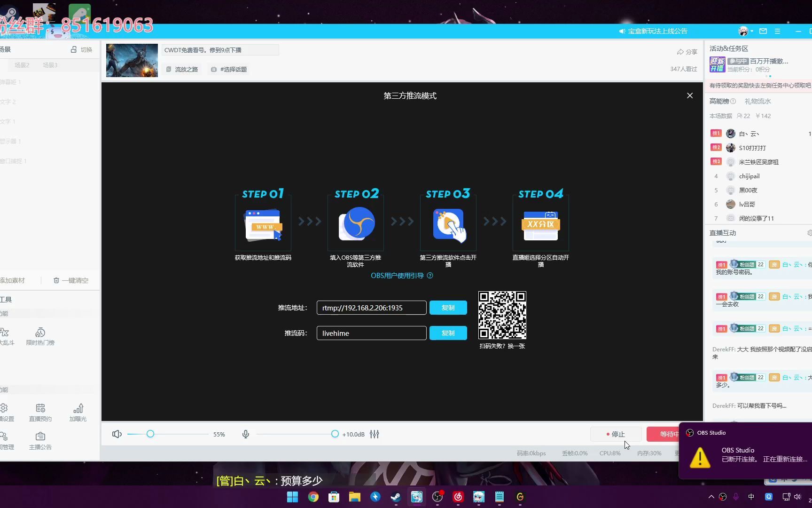Open the 直播预约 schedule icon
This screenshot has width=812, height=508.
(x=40, y=413)
